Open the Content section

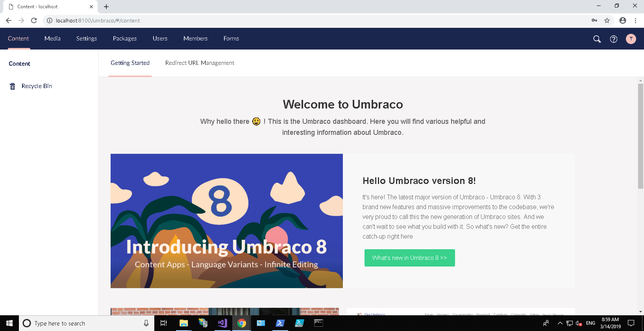click(x=19, y=39)
